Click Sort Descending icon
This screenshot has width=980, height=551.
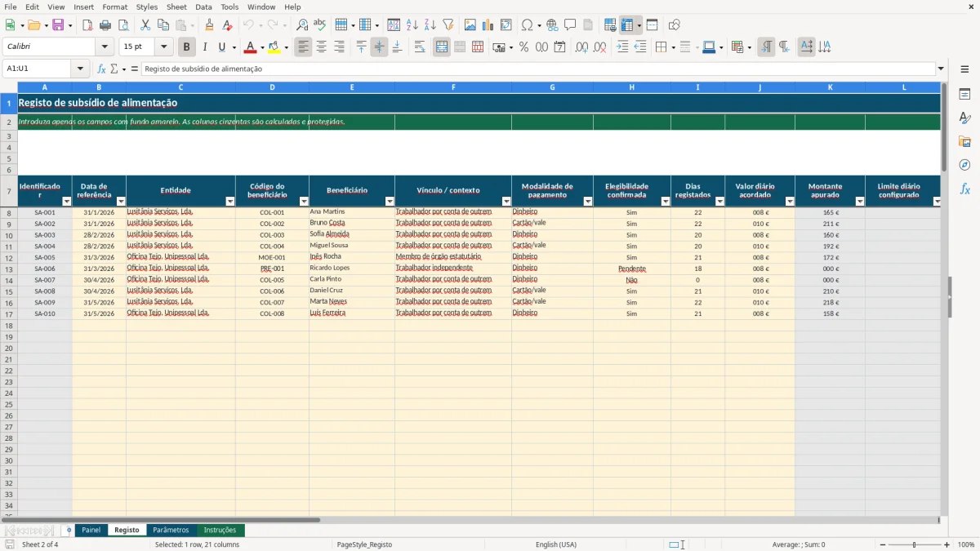pos(430,25)
